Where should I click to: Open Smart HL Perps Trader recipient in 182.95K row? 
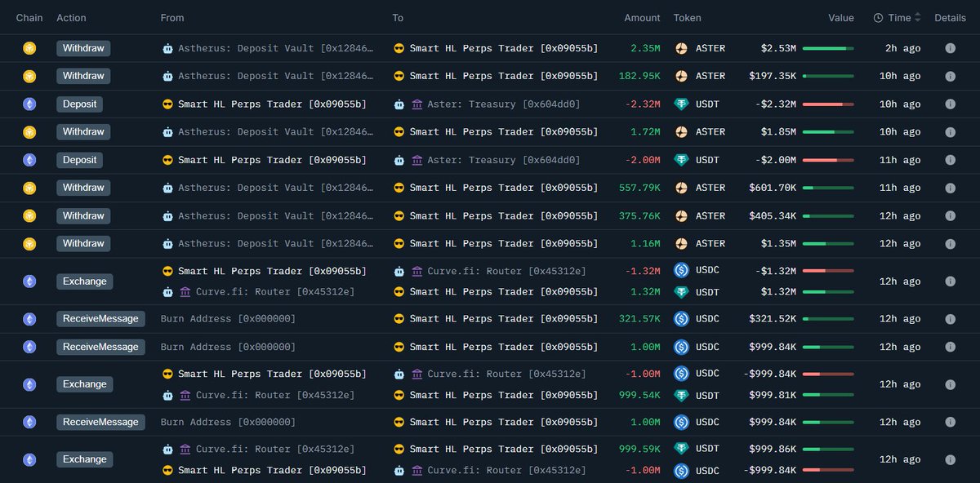tap(504, 76)
